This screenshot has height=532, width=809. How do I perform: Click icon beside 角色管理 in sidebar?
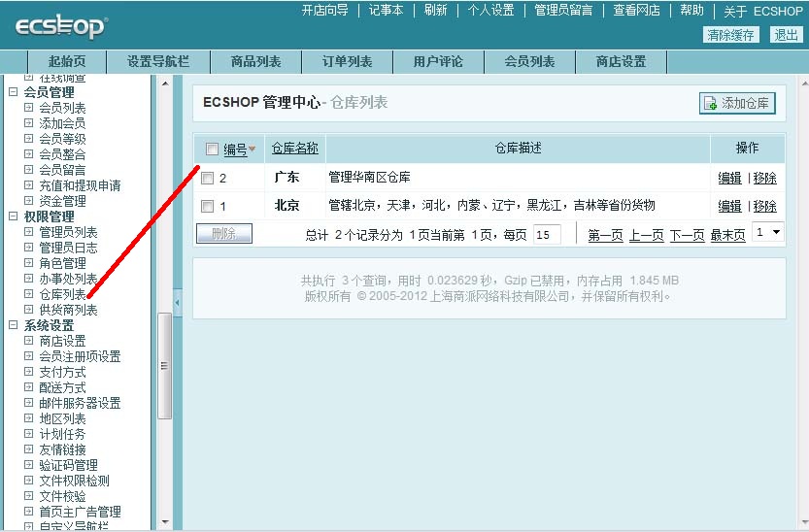click(29, 262)
